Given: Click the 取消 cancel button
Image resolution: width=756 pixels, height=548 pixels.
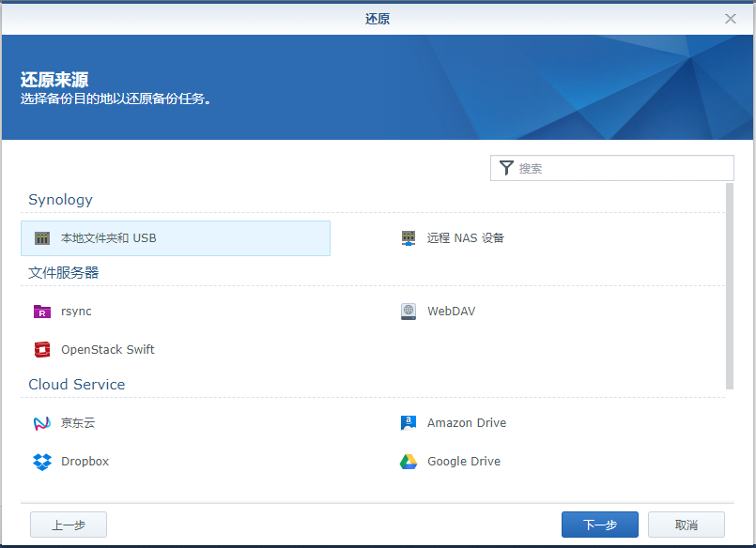Looking at the screenshot, I should click(687, 525).
